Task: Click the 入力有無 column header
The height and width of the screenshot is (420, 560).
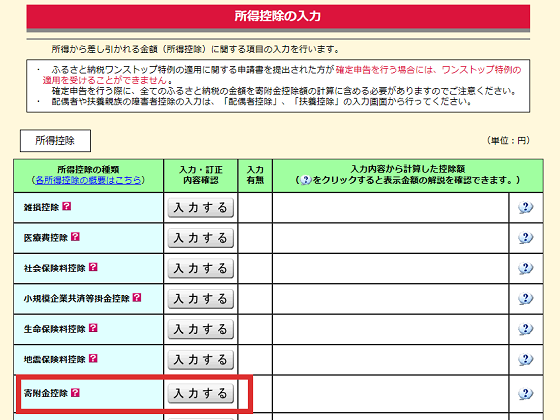Action: tap(255, 175)
